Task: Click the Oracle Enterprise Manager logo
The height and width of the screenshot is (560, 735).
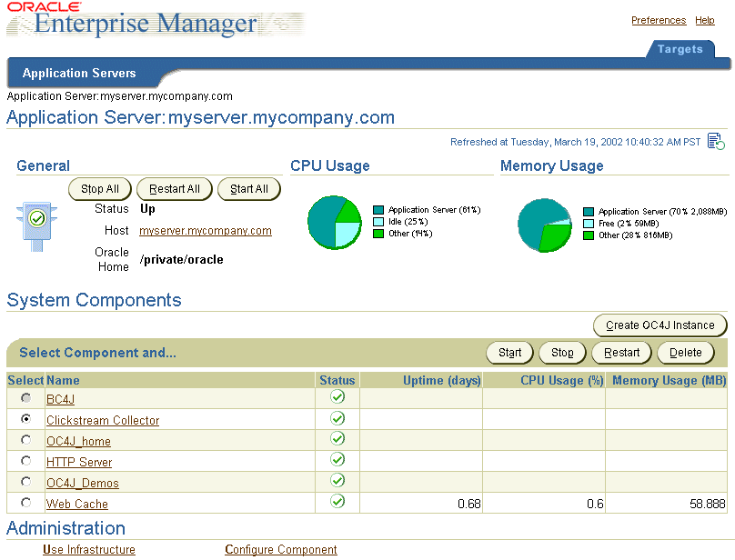Action: [x=155, y=19]
